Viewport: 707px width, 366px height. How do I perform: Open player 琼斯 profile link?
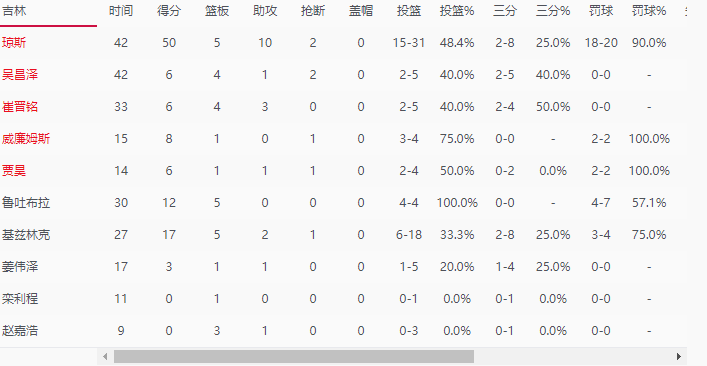(14, 43)
